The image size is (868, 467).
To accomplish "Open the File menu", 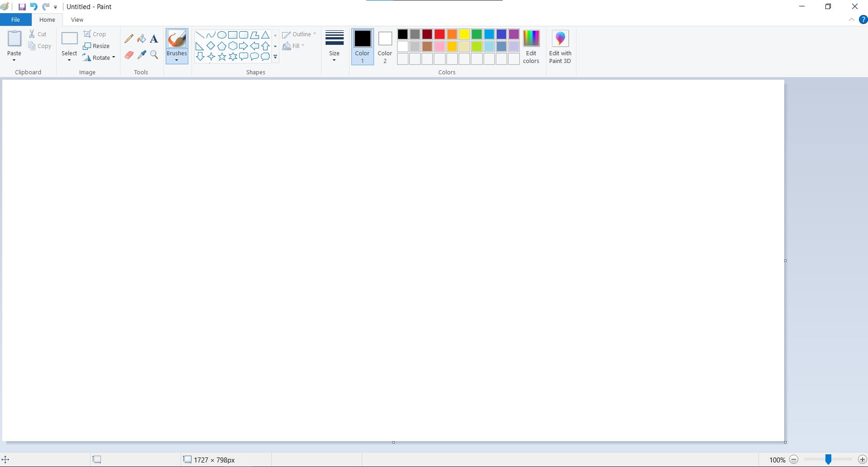I will click(x=15, y=20).
